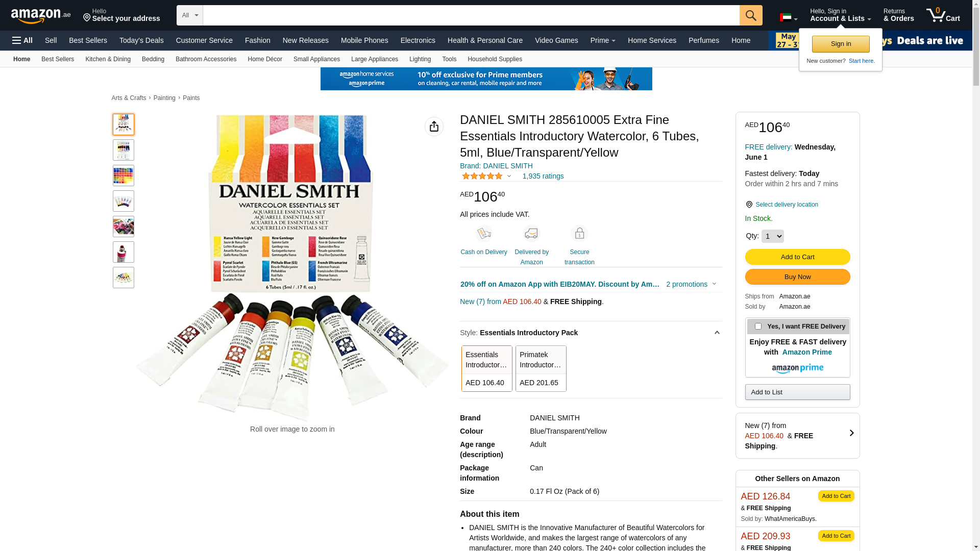Viewport: 980px width, 551px height.
Task: Open Today's Deals in navigation bar
Action: 141,40
